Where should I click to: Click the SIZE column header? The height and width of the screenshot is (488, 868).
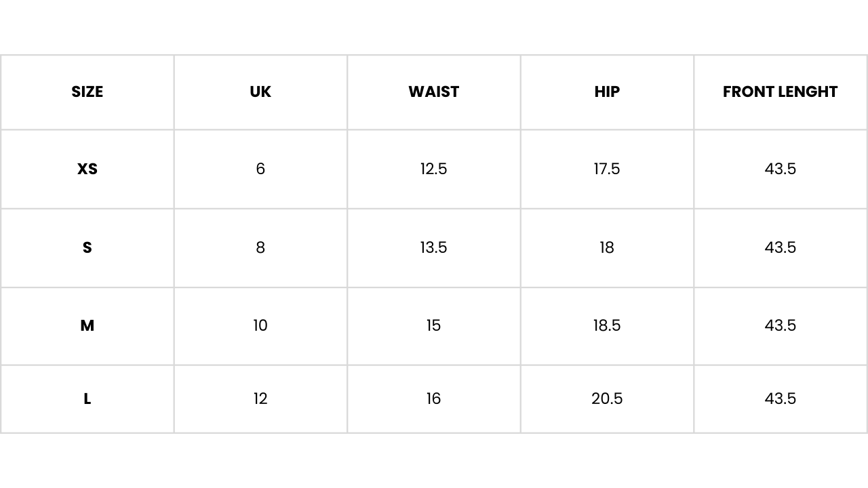point(87,91)
